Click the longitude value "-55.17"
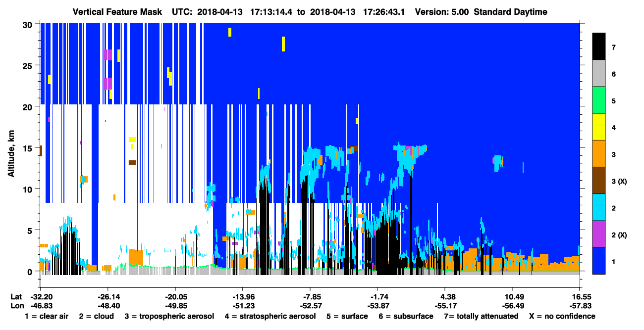Screen dimensions: 644x330 pyautogui.click(x=445, y=306)
